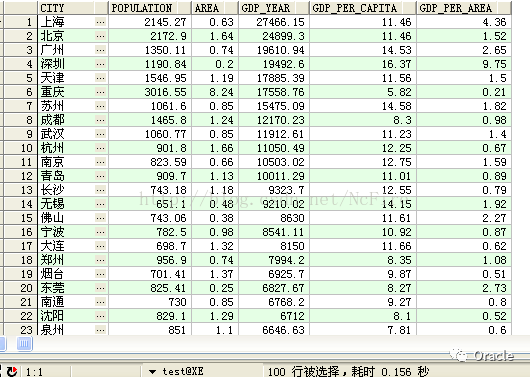Image resolution: width=530 pixels, height=377 pixels.
Task: Click the AREA cell for 北京 showing 1.64
Action: [x=215, y=36]
